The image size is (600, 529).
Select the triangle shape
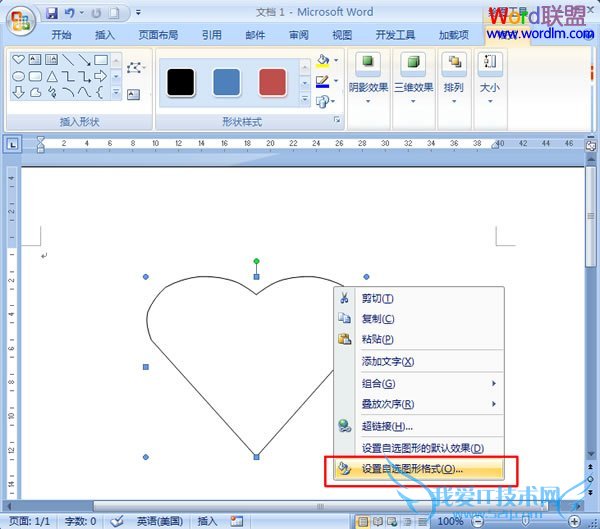pos(52,76)
